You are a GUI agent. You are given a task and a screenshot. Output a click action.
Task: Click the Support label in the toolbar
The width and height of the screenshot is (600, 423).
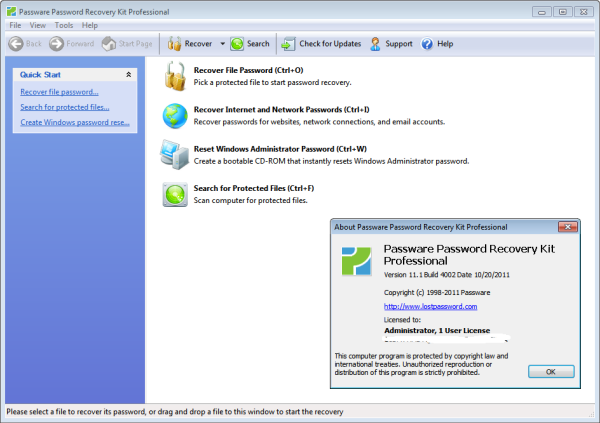click(399, 44)
